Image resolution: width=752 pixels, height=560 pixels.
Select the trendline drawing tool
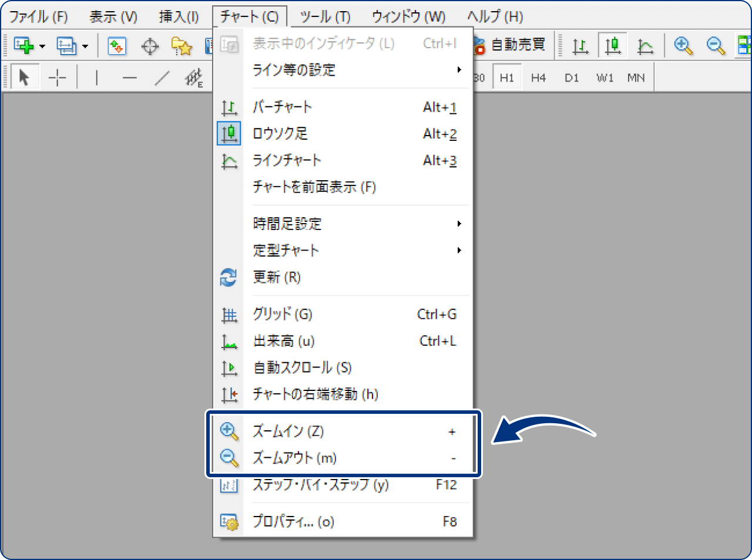pyautogui.click(x=162, y=77)
